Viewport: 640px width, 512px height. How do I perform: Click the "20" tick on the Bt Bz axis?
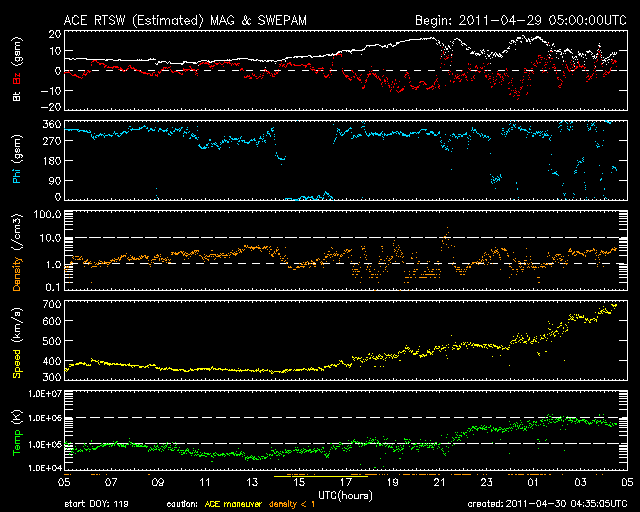tap(55, 34)
